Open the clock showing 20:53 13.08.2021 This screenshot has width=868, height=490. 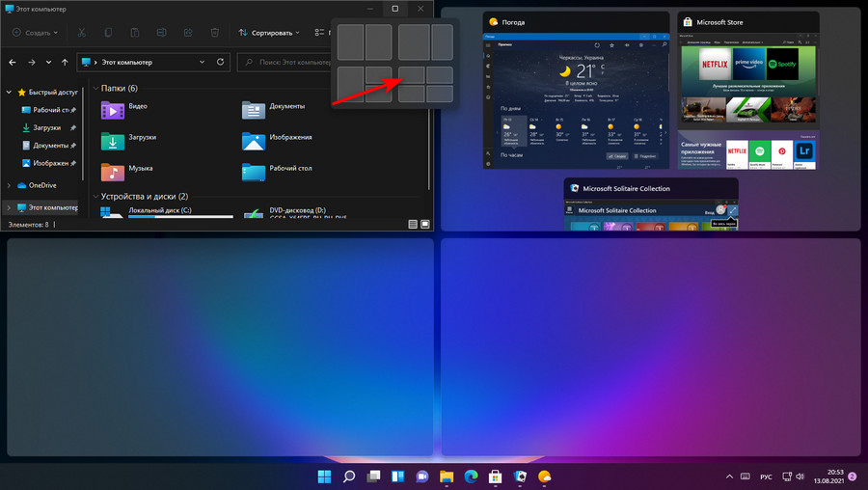click(828, 476)
